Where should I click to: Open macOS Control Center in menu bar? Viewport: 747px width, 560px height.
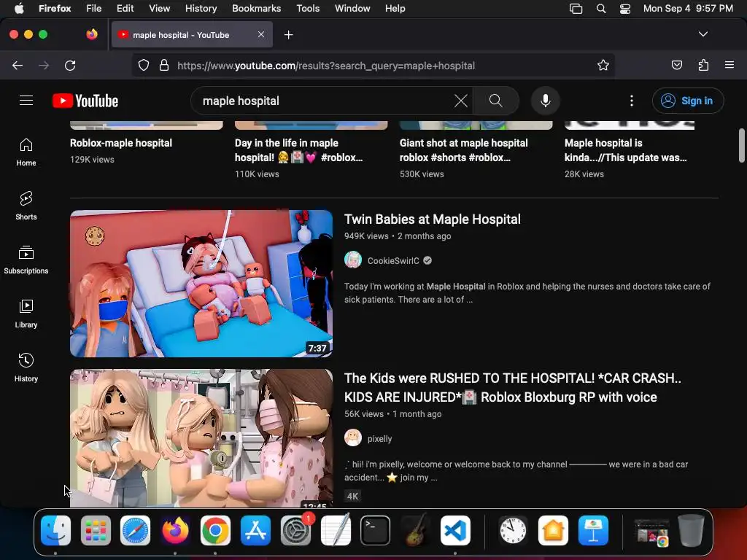pos(625,9)
